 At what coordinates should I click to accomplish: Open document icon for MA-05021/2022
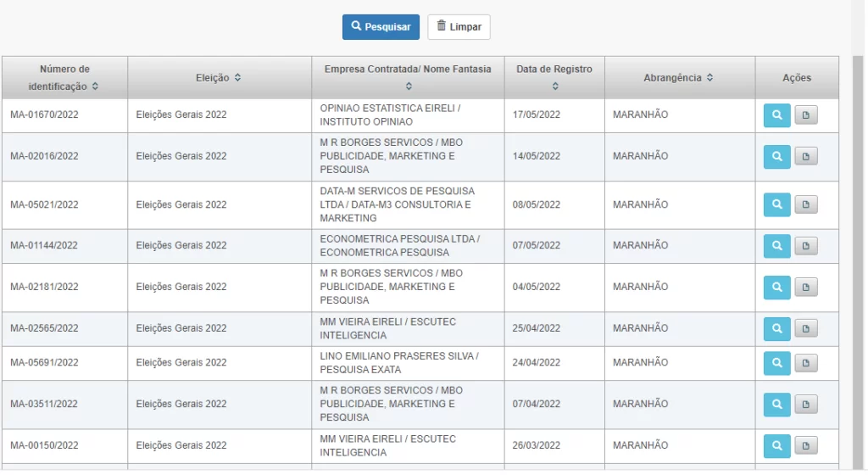(x=805, y=204)
